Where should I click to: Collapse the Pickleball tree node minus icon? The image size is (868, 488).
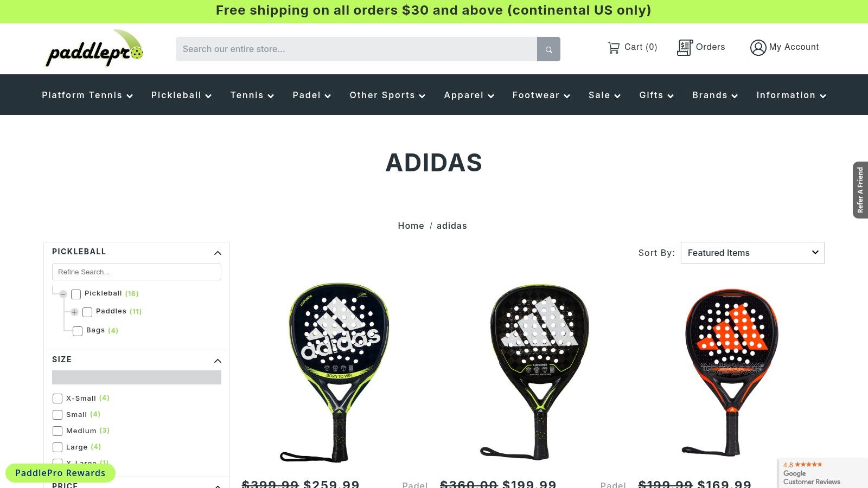click(63, 294)
